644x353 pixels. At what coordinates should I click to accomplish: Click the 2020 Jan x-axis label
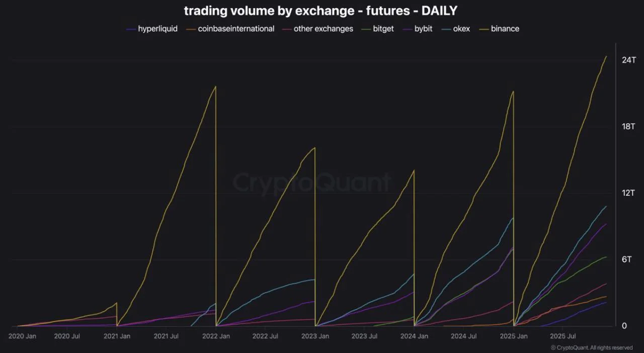(23, 336)
